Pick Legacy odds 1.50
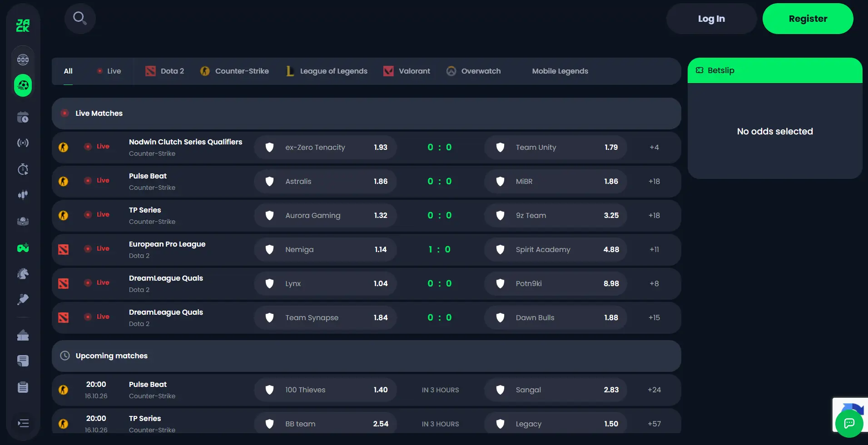This screenshot has width=868, height=445. (x=556, y=424)
